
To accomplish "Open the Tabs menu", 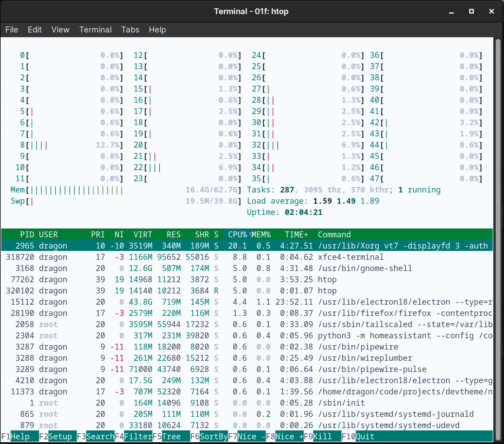I will coord(130,30).
